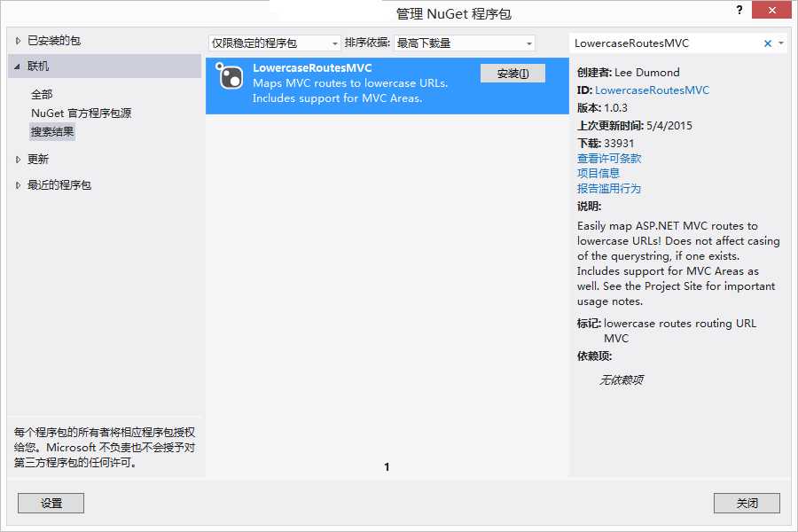Select 搜索结果 item
The height and width of the screenshot is (532, 798).
(52, 132)
